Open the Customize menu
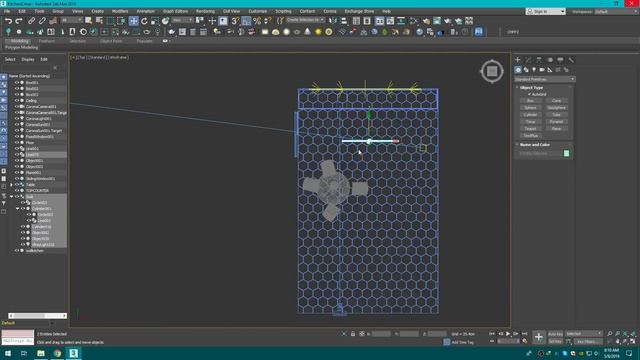Screen dimensions: 640x360 (x=258, y=11)
